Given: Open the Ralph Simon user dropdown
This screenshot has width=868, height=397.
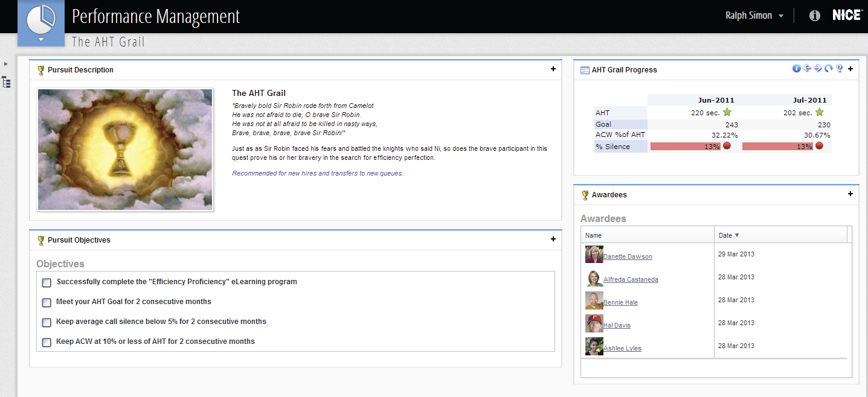Looking at the screenshot, I should (754, 16).
